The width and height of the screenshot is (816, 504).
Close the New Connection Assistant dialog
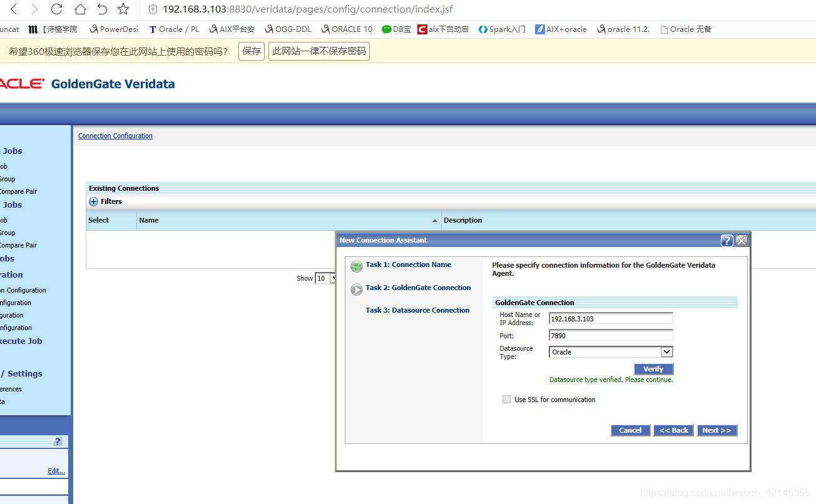742,240
